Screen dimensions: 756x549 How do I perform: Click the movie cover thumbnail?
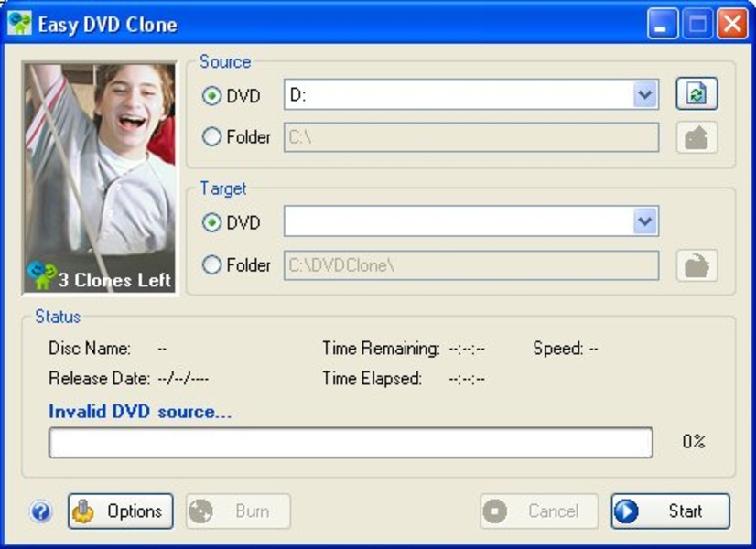[100, 178]
